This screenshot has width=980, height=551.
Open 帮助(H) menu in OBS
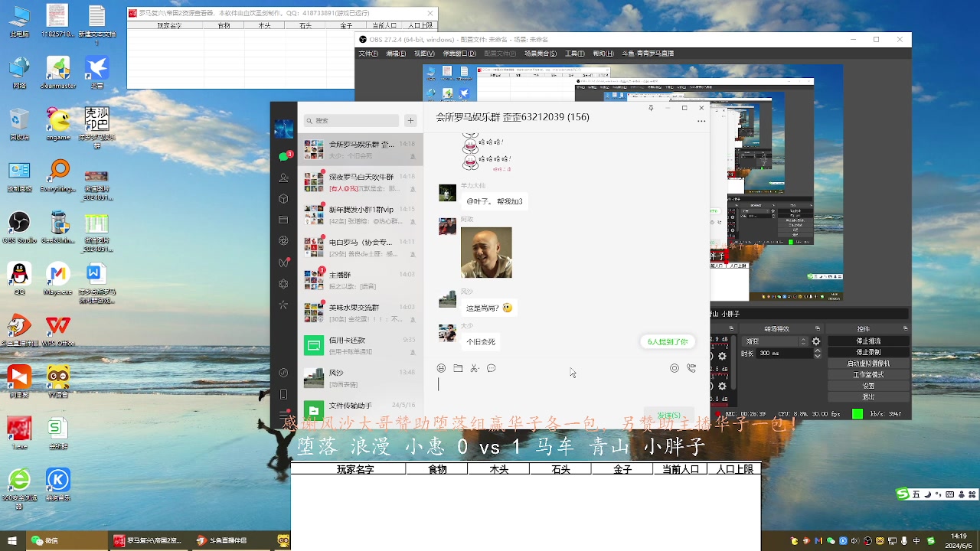pyautogui.click(x=603, y=54)
